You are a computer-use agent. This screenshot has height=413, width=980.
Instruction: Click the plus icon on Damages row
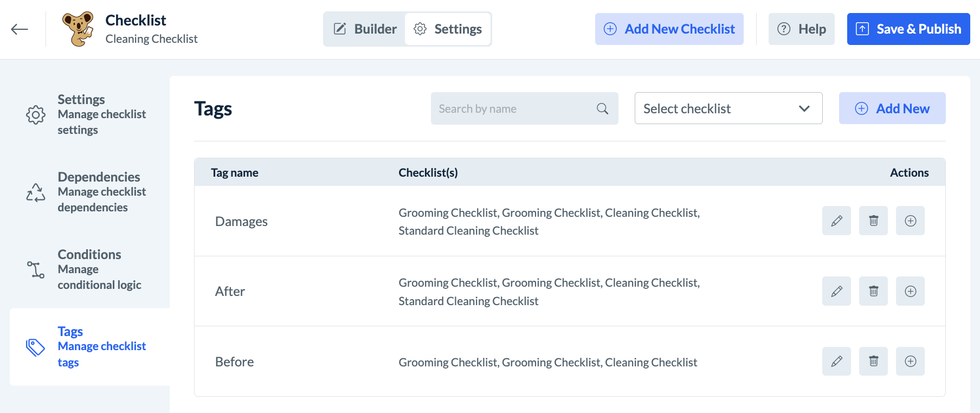tap(910, 221)
